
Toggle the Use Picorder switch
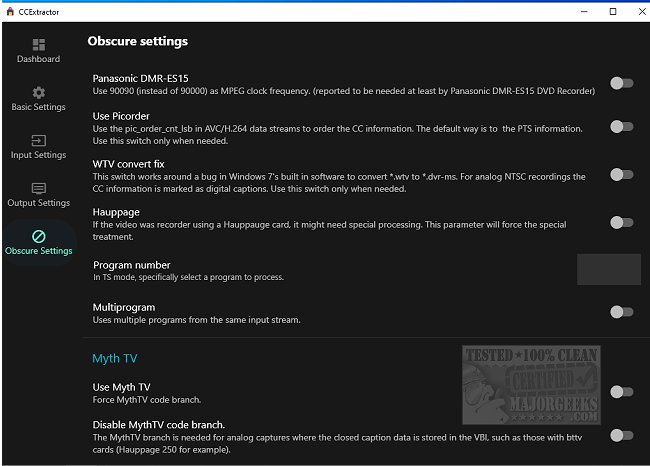tap(621, 126)
